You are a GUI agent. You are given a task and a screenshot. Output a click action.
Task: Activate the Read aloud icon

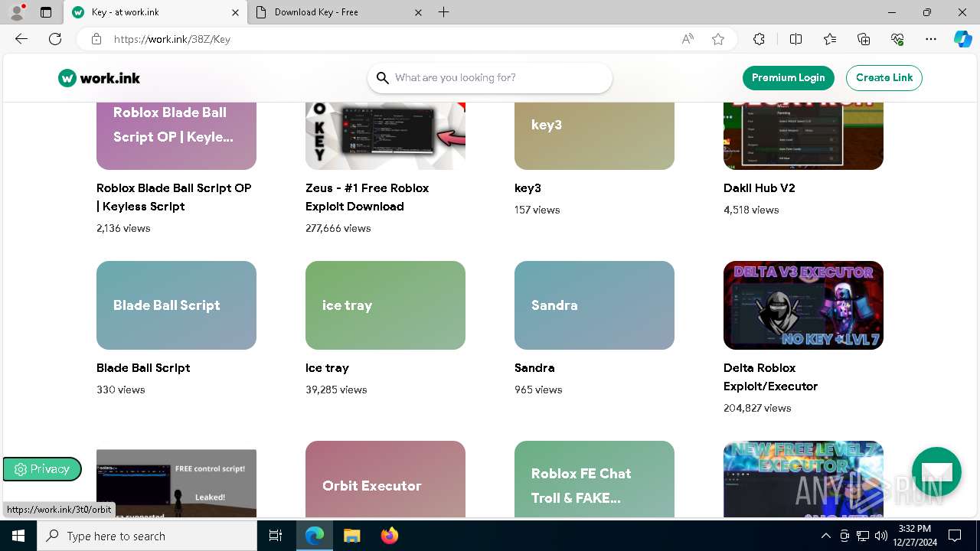[688, 39]
